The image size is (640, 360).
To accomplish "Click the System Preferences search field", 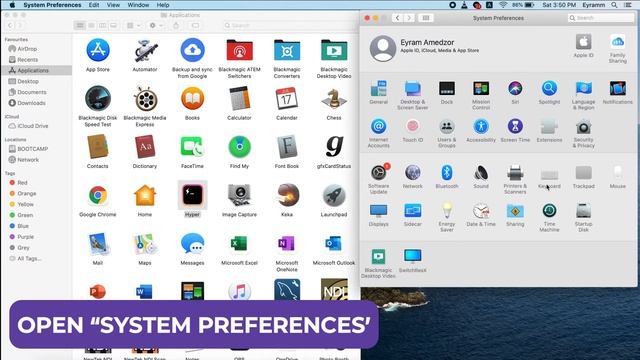I will click(x=600, y=18).
